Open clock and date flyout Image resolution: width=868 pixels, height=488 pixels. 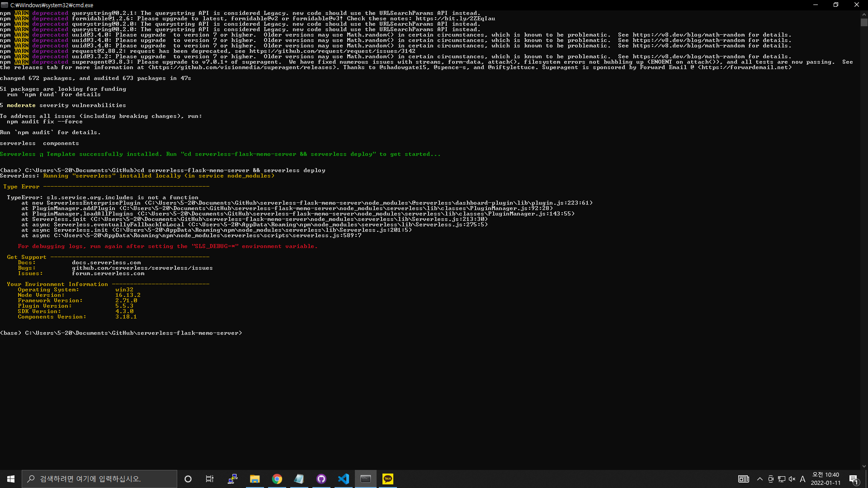[826, 479]
